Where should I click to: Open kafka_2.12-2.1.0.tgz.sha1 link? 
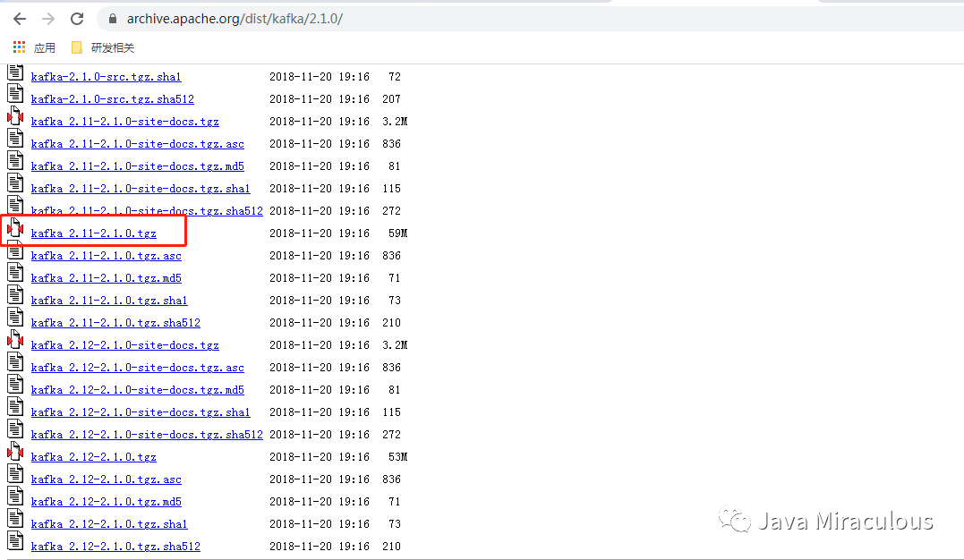click(x=109, y=524)
